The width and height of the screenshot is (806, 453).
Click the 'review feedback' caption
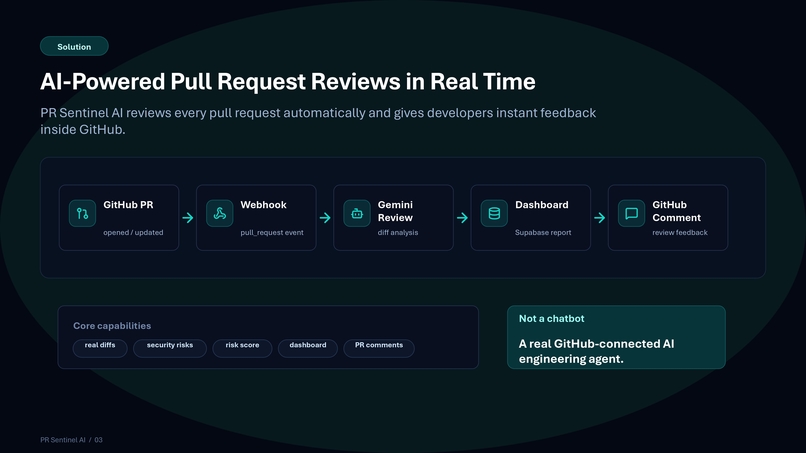tap(680, 232)
